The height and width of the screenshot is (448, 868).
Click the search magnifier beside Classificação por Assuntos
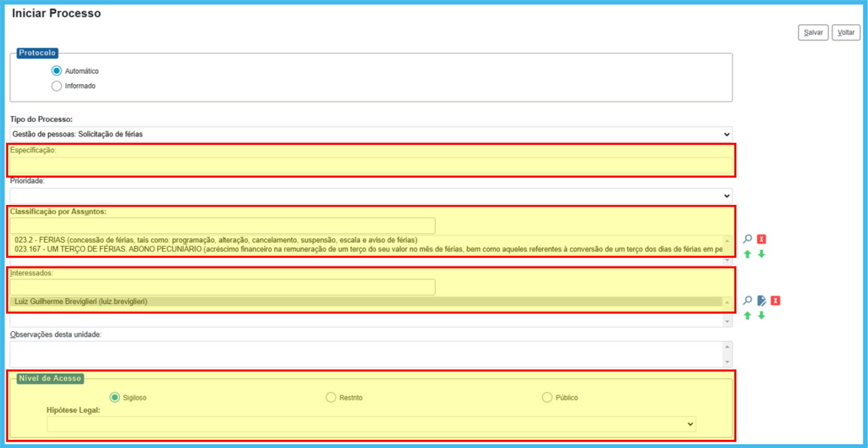coord(747,239)
